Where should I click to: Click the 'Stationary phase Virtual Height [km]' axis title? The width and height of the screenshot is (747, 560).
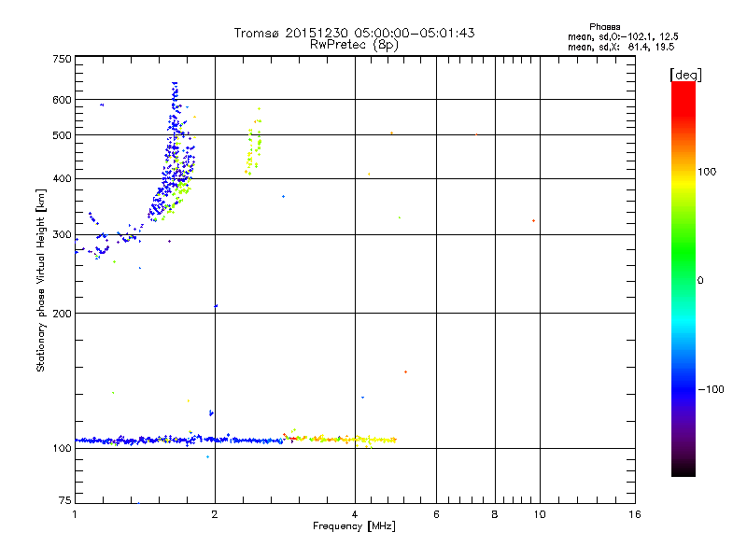[41, 281]
